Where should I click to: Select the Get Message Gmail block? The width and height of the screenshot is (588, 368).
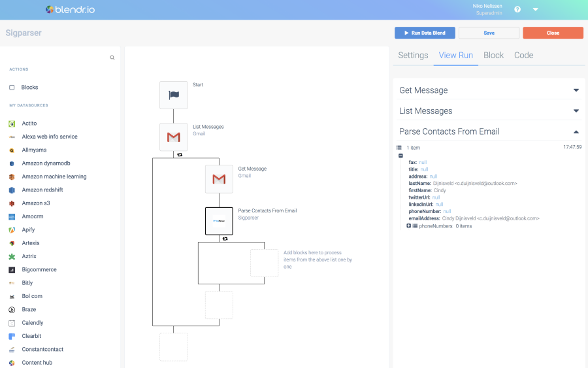(x=219, y=179)
